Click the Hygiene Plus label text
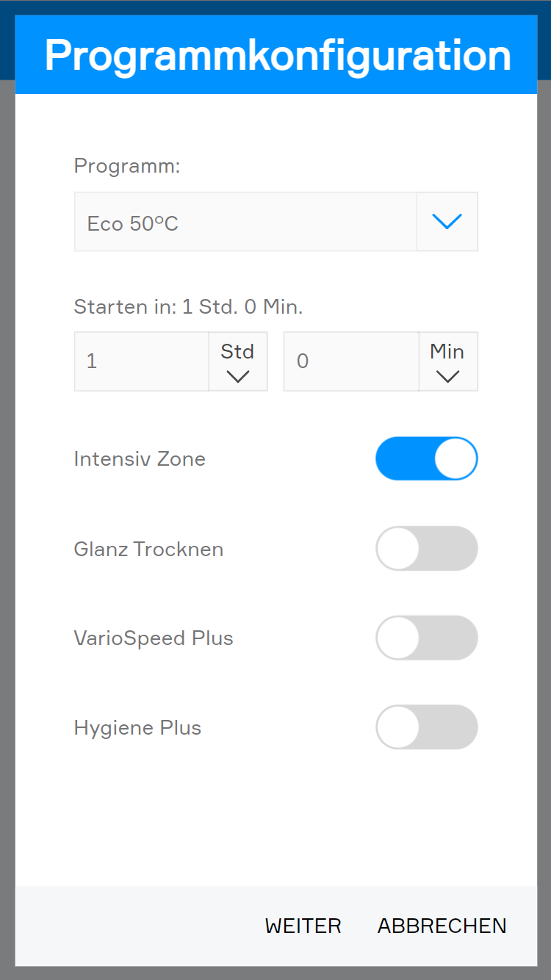Screen dimensions: 551x980 [137, 728]
